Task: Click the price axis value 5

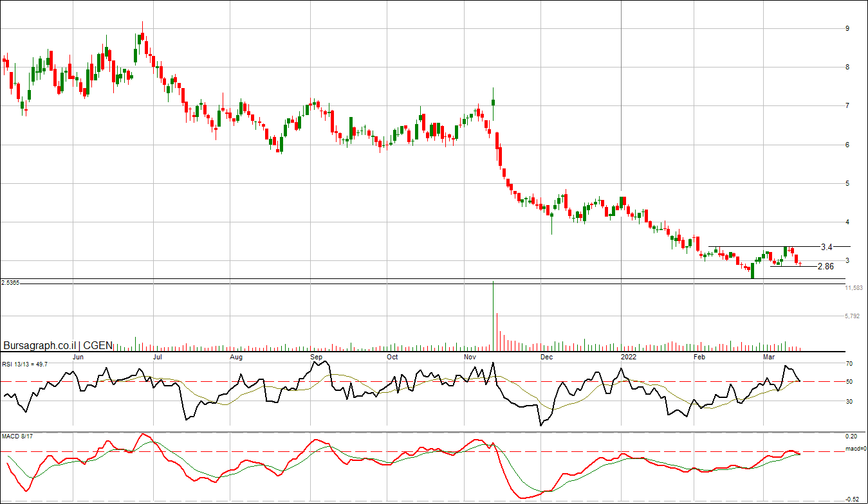Action: (847, 184)
